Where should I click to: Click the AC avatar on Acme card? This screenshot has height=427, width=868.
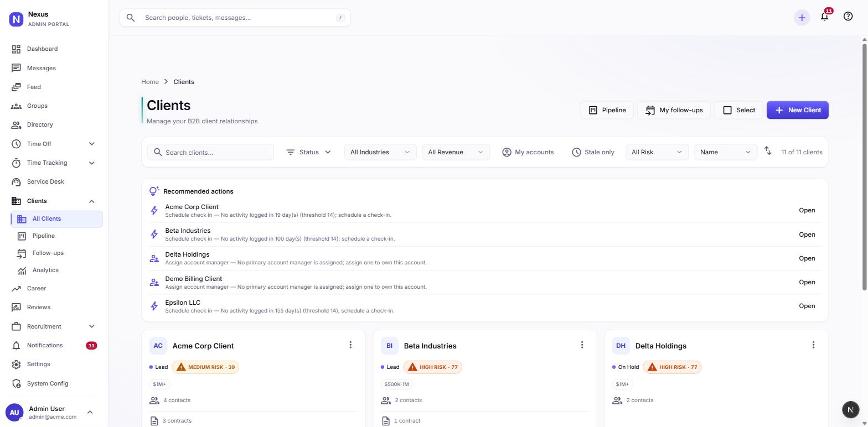[158, 346]
